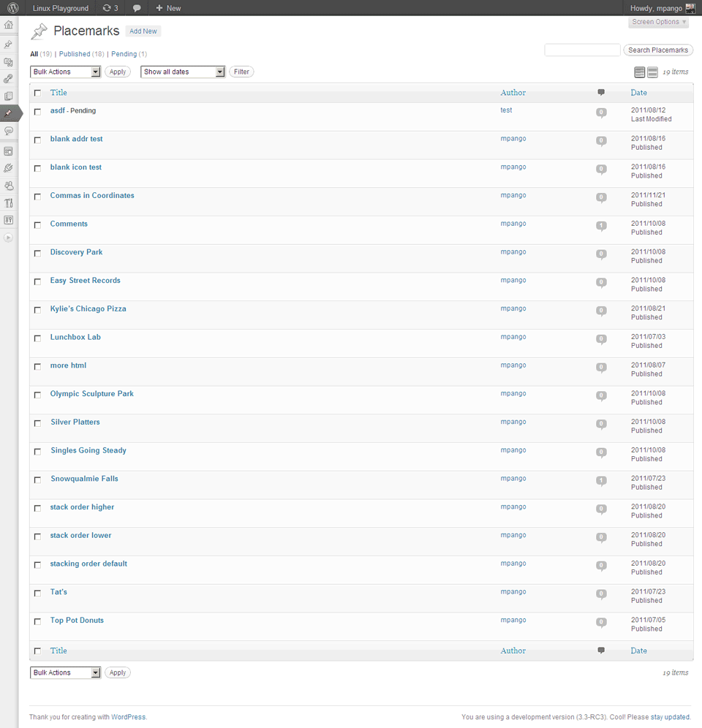
Task: Switch to excerpt view icon
Action: (652, 72)
